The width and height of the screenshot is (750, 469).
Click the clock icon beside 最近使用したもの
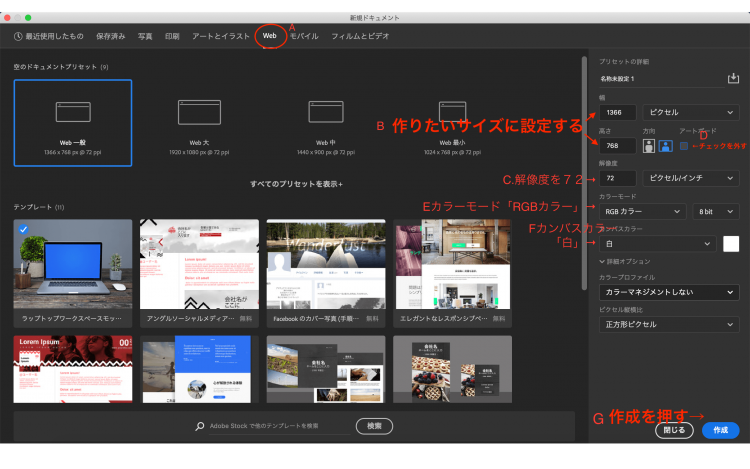18,36
